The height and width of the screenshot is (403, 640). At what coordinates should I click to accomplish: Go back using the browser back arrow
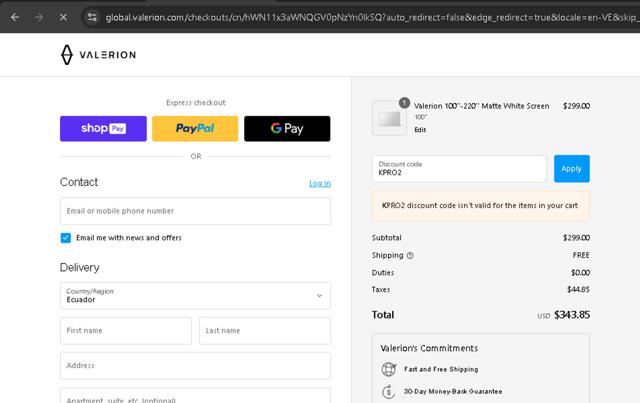[15, 17]
